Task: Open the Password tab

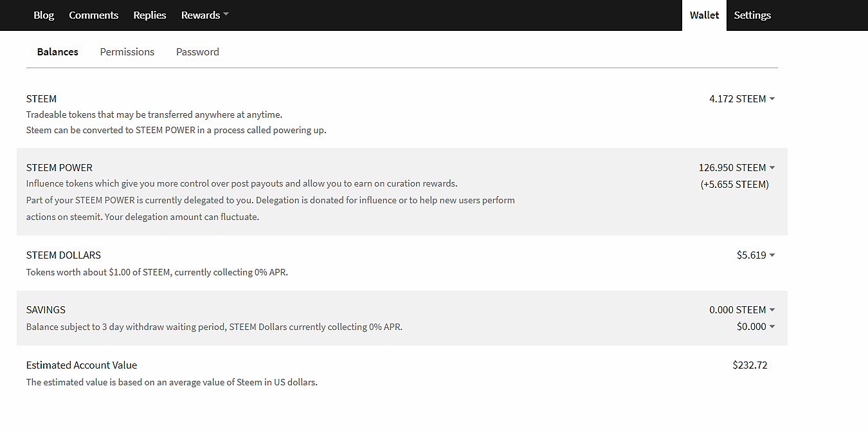Action: coord(197,52)
